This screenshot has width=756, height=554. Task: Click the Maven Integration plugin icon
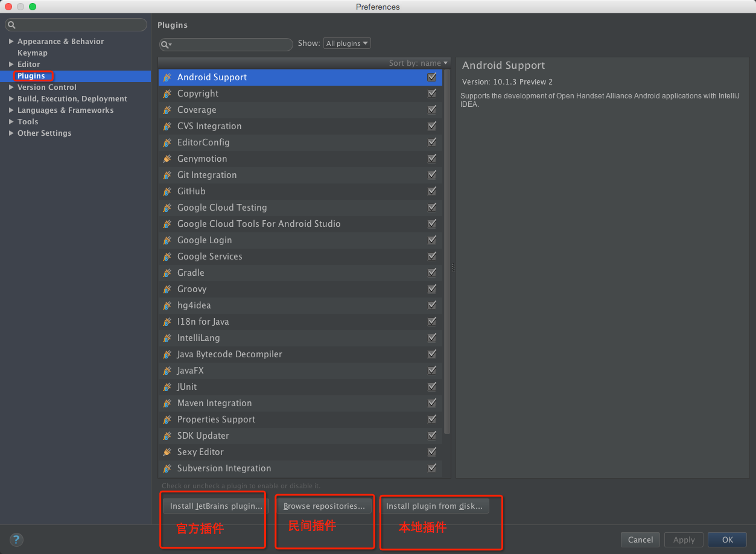tap(167, 403)
